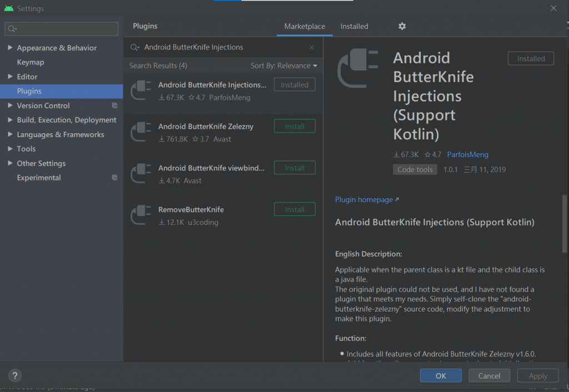Open the Plugin homepage link
The height and width of the screenshot is (392, 569).
[367, 200]
